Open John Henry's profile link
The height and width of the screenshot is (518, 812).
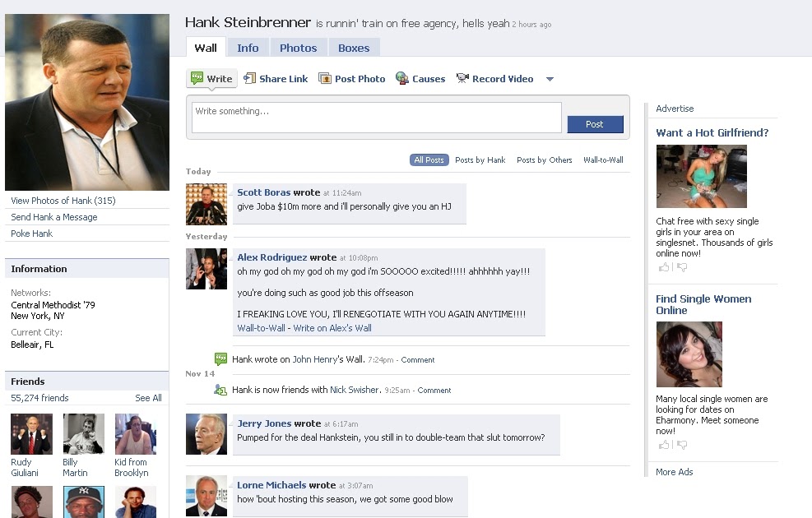[x=317, y=359]
